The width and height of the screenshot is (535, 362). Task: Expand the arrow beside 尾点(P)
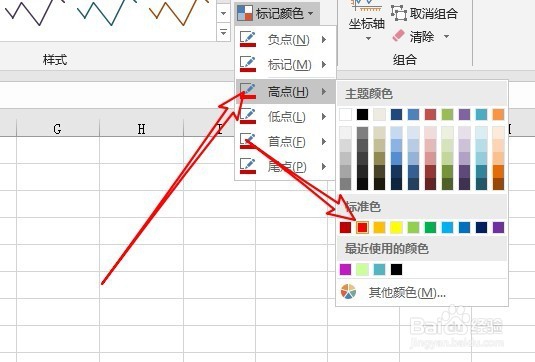[x=324, y=166]
